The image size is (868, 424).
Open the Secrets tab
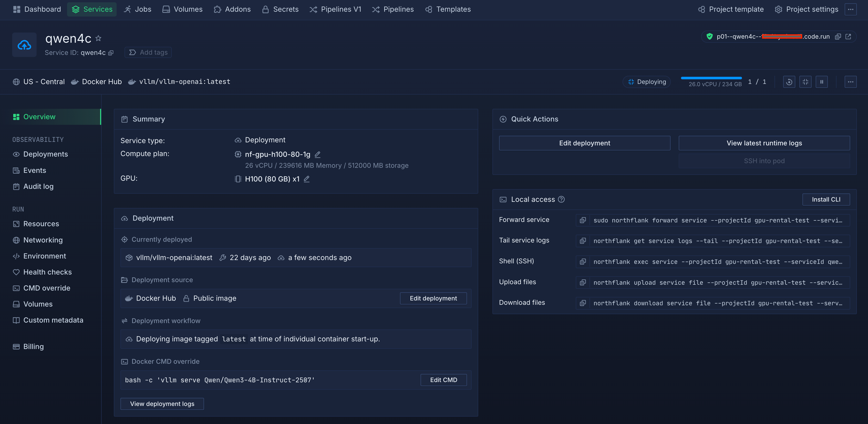280,9
